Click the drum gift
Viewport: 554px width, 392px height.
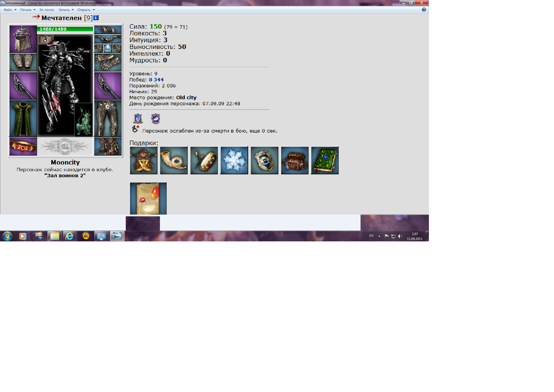(x=204, y=160)
